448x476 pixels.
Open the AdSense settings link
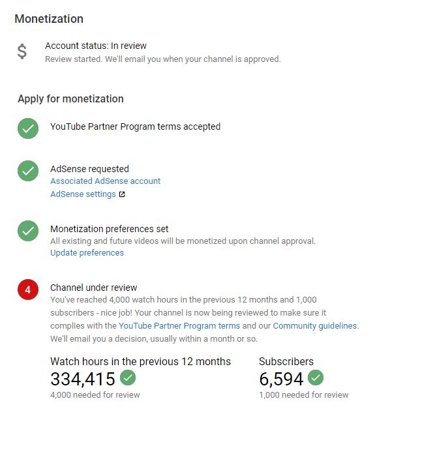click(83, 194)
